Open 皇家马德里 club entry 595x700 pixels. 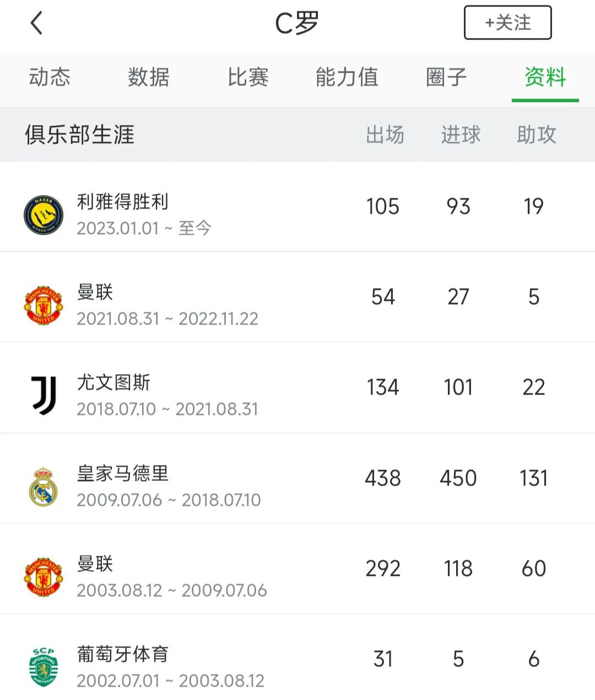point(123,473)
